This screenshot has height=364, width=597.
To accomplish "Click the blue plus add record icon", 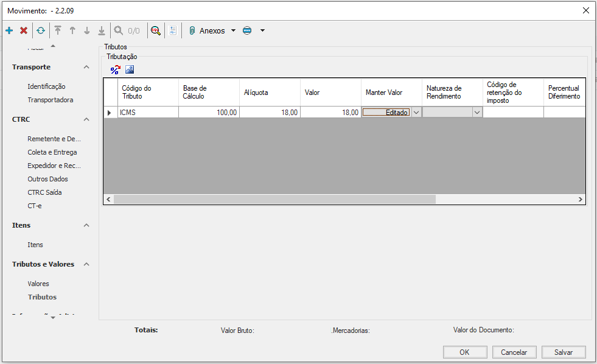I will tap(9, 30).
